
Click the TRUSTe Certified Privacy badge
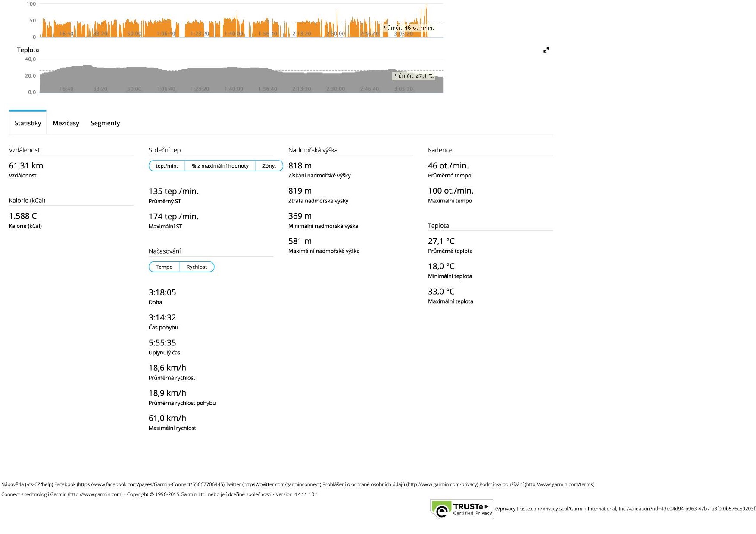click(462, 509)
